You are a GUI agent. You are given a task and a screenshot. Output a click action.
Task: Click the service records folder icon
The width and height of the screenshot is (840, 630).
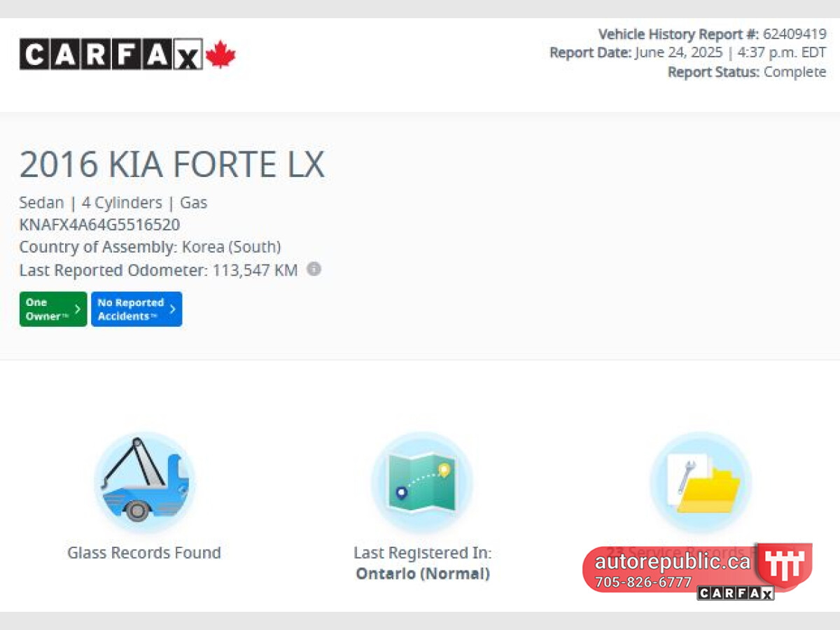click(701, 482)
